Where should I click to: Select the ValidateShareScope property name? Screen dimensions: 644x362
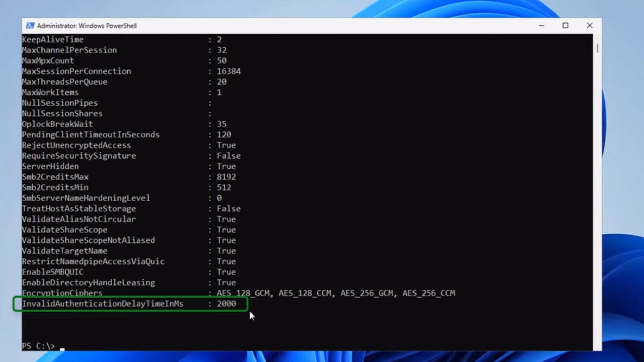pos(64,230)
